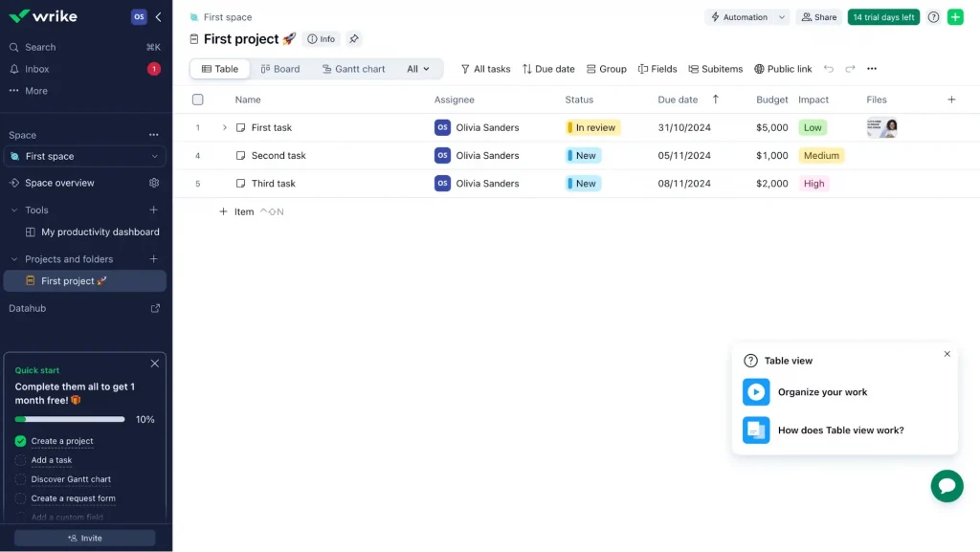
Task: Open the First task file thumbnail
Action: (881, 127)
